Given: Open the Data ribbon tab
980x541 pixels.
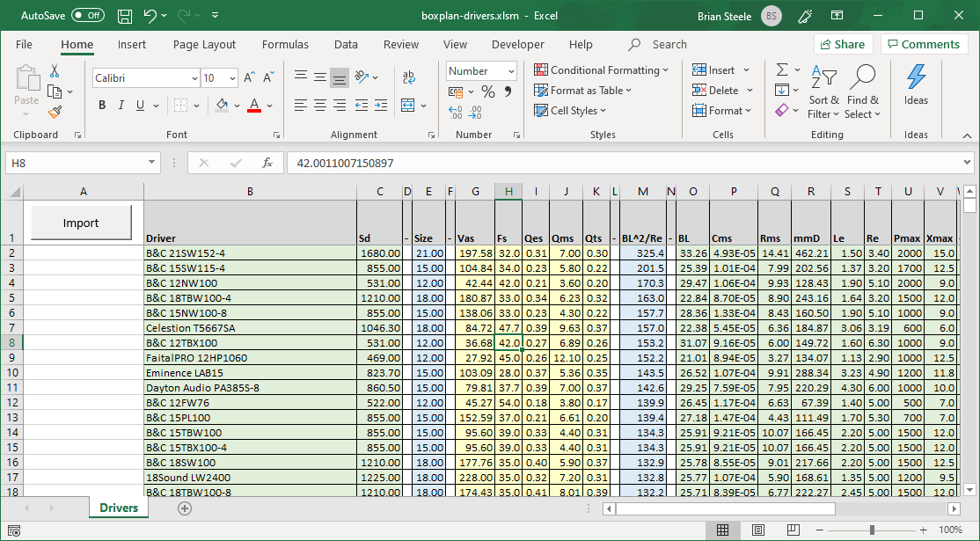Looking at the screenshot, I should pos(346,44).
